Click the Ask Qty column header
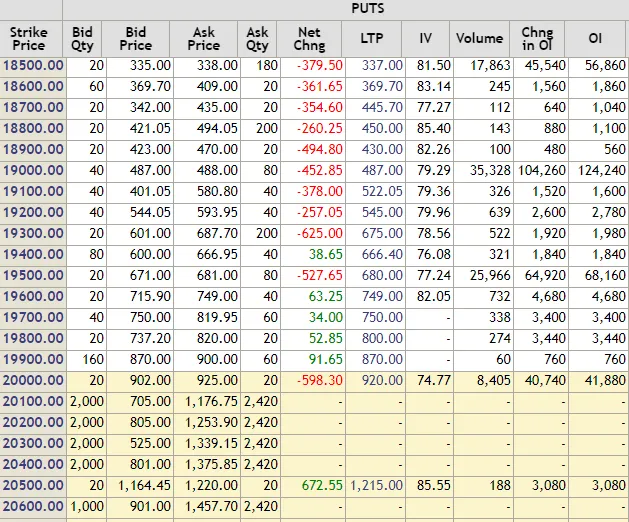Viewport: 629px width, 522px height. (x=257, y=39)
